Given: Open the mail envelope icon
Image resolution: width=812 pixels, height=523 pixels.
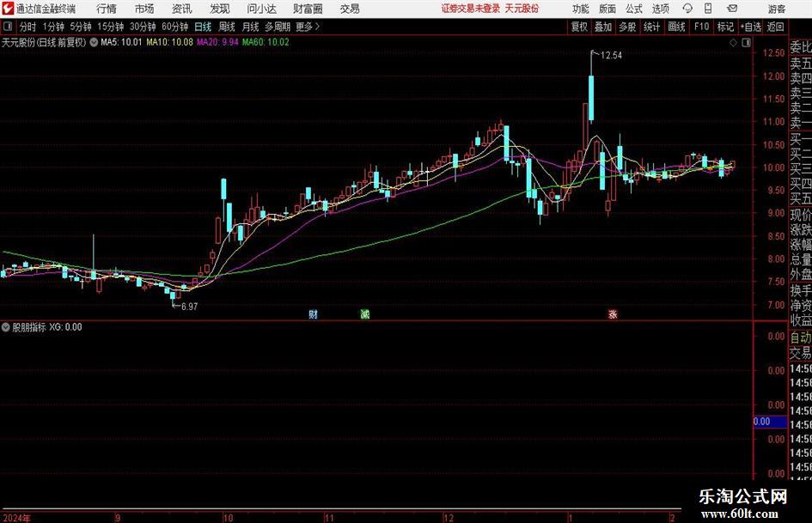Looking at the screenshot, I should (732, 9).
